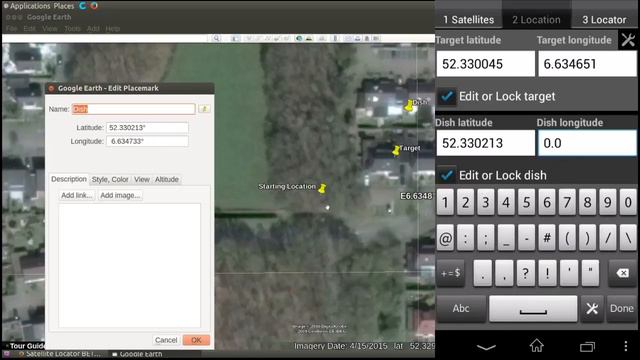Open the Applications menu in top panel
This screenshot has height=360, width=640.
tap(30, 6)
